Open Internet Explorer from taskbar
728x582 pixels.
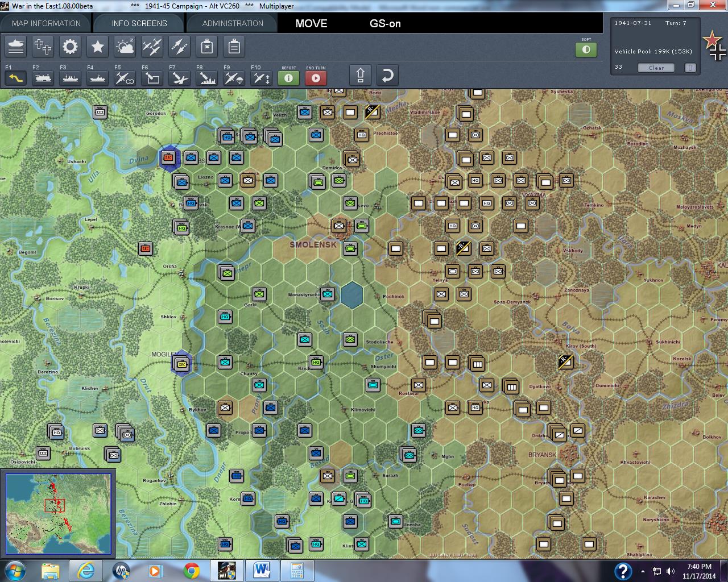click(86, 571)
